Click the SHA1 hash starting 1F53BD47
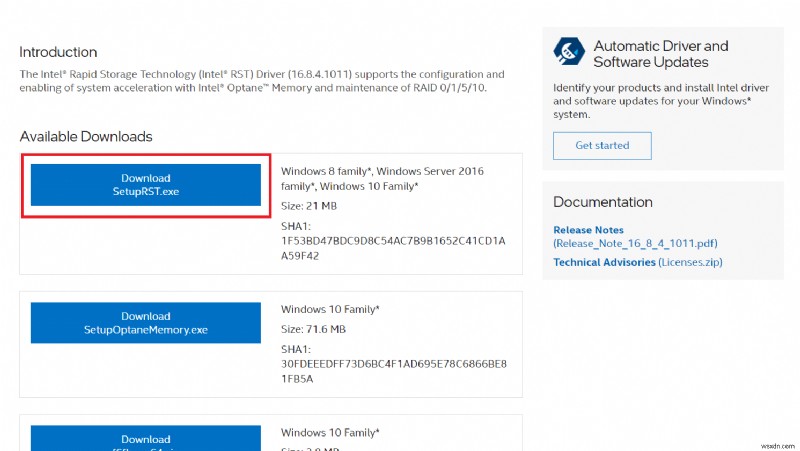This screenshot has height=451, width=800. pos(393,248)
